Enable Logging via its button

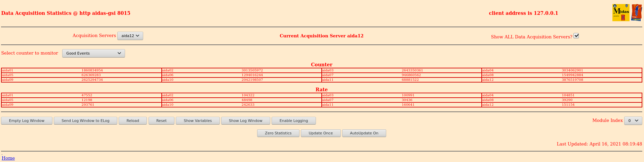pyautogui.click(x=293, y=121)
